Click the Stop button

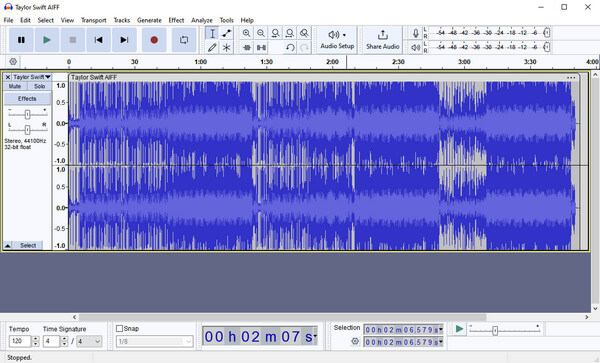(73, 40)
